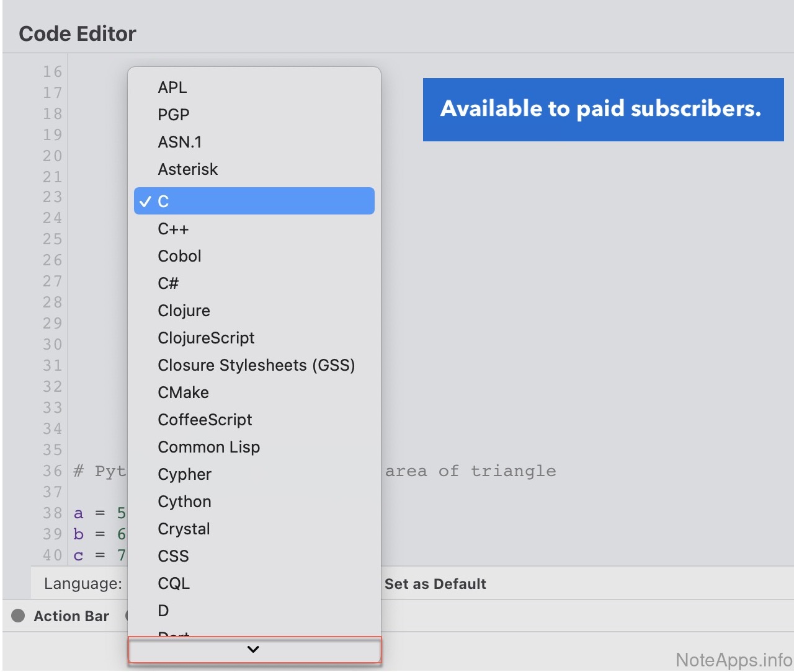Choose ClojureScript from the menu
This screenshot has height=672, width=794.
207,338
